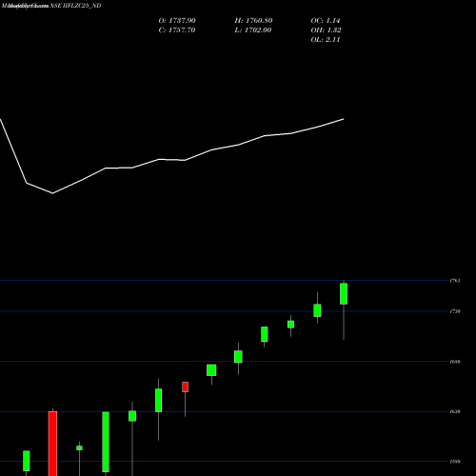
Task: Click the 1739 price axis label
Action: (x=455, y=311)
